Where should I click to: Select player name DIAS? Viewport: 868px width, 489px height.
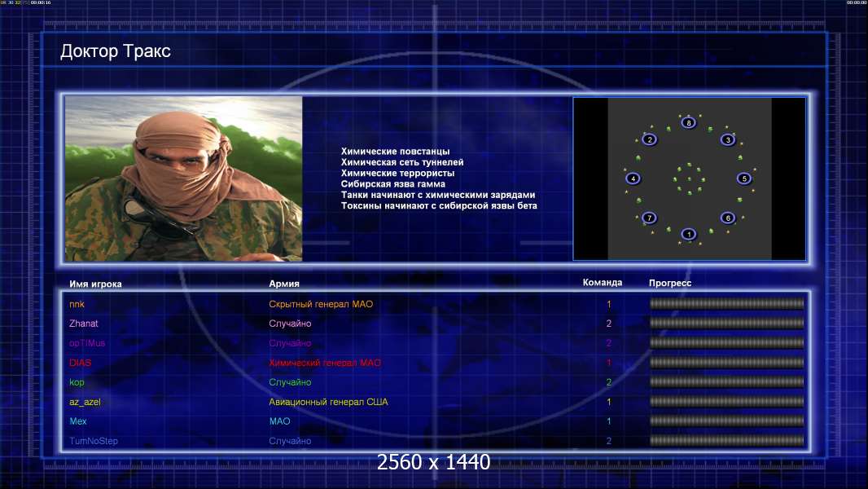[x=81, y=363]
